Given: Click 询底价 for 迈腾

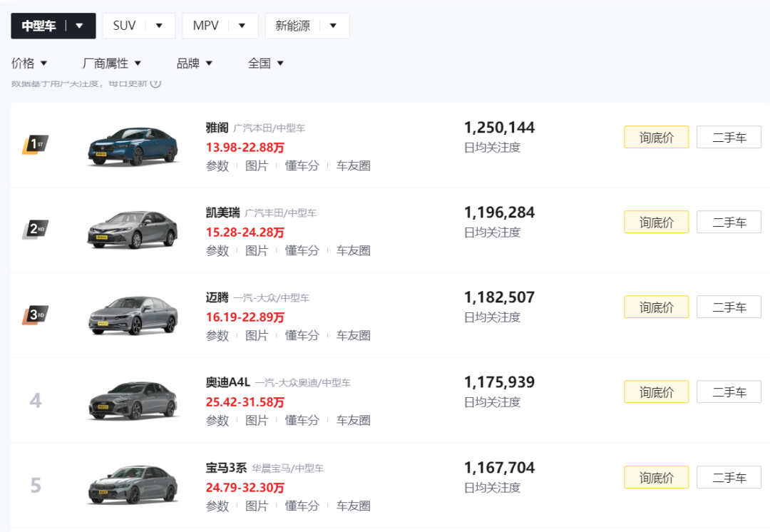Looking at the screenshot, I should (657, 307).
